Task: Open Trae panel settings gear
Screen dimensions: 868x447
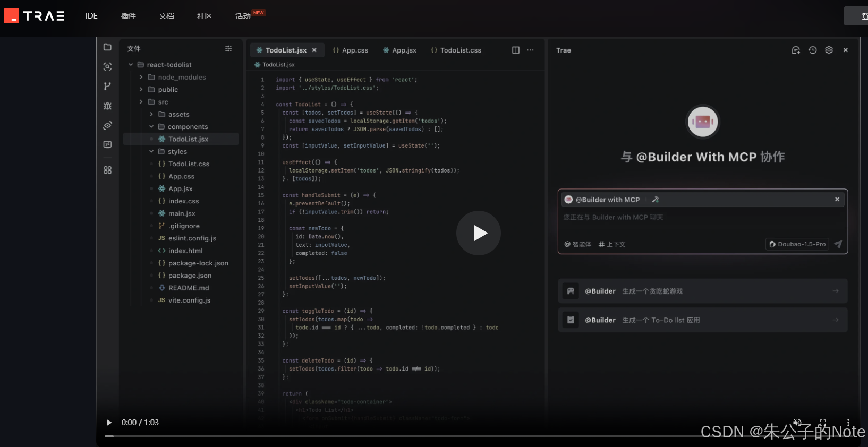Action: (829, 50)
